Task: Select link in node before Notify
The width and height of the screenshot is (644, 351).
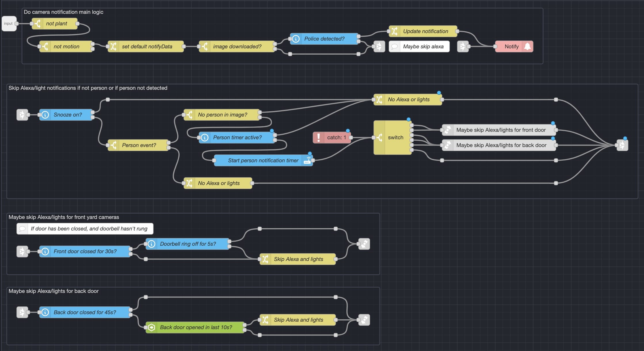Action: pyautogui.click(x=463, y=46)
